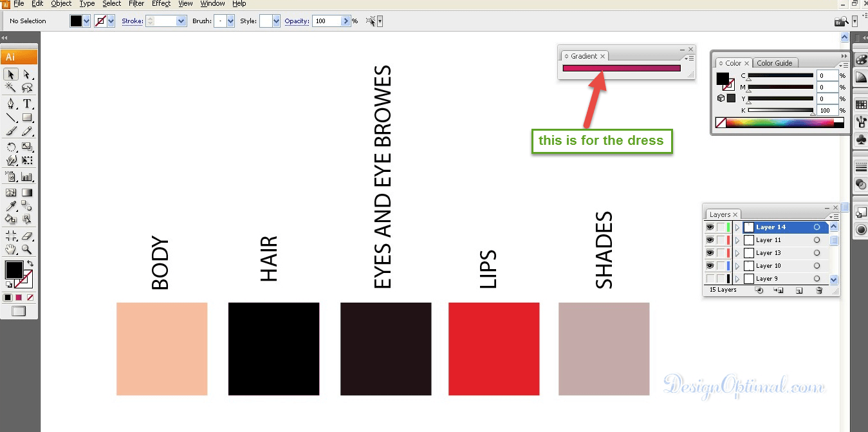
Task: Click the Stroke link in control bar
Action: click(133, 21)
